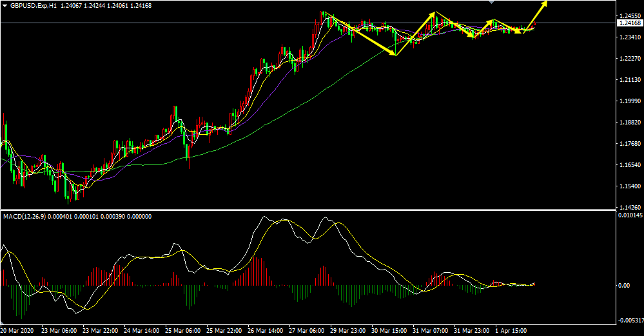Screen dimensions: 644x336
Task: Click time label 30 Mar 15:00
Action: (x=389, y=331)
